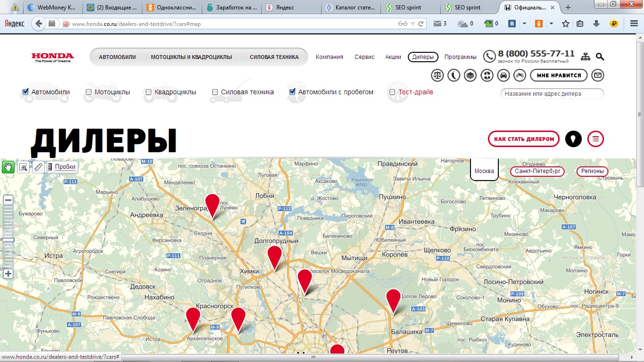This screenshot has height=362, width=644.
Task: Open the Сервис menu item
Action: click(364, 57)
